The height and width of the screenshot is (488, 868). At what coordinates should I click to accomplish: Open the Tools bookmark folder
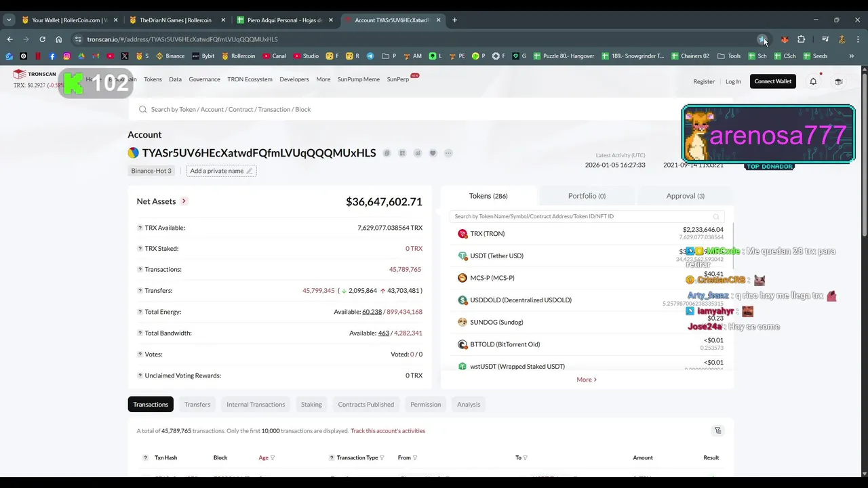(x=729, y=56)
